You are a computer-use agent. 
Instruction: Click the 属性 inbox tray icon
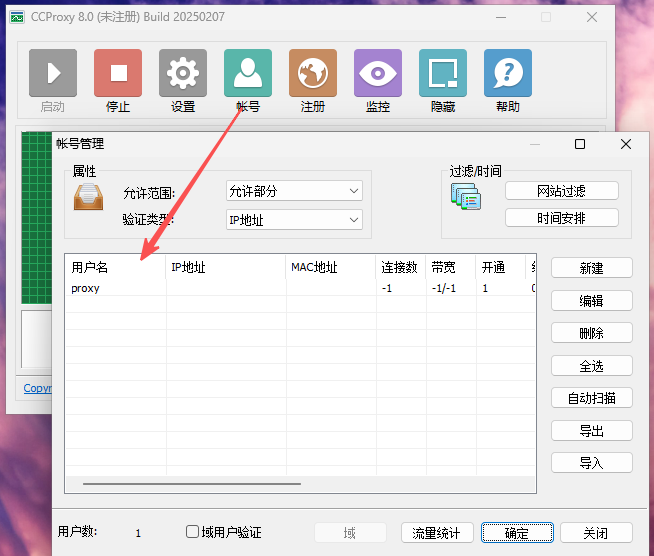[x=88, y=196]
